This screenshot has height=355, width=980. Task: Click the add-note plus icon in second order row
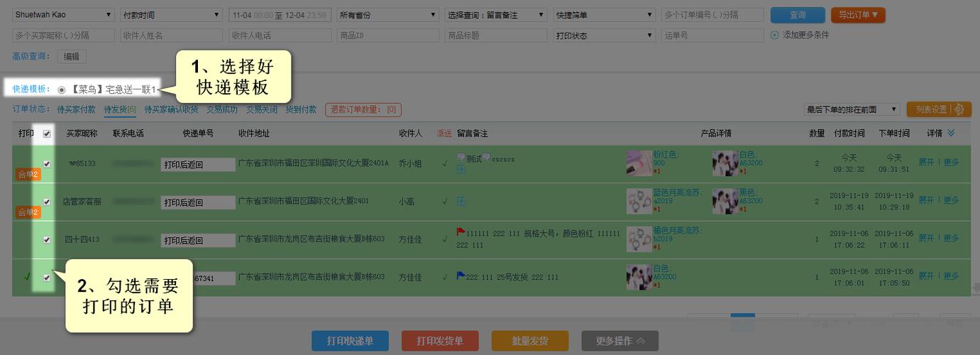461,202
